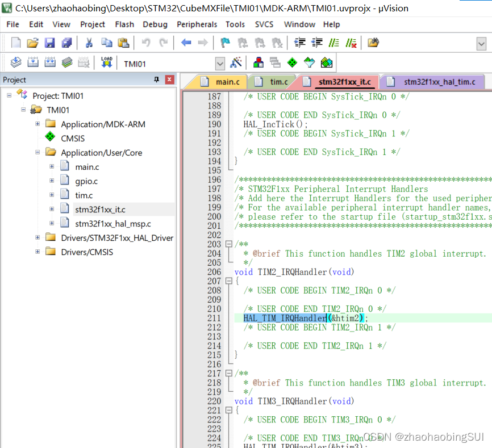Save the current file with the diskette icon
The width and height of the screenshot is (492, 448).
point(49,43)
